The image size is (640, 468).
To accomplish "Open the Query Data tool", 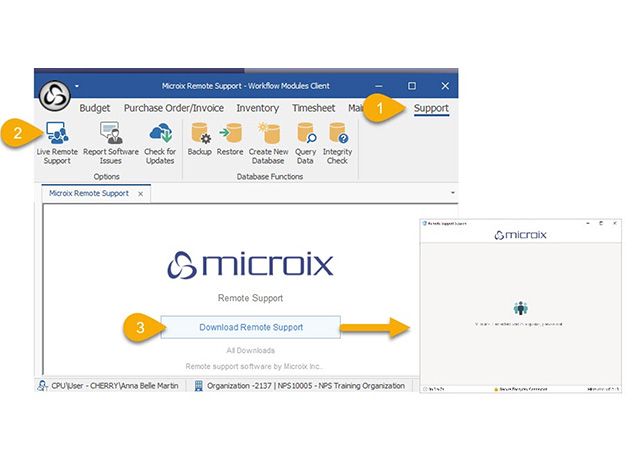I will pos(306,134).
